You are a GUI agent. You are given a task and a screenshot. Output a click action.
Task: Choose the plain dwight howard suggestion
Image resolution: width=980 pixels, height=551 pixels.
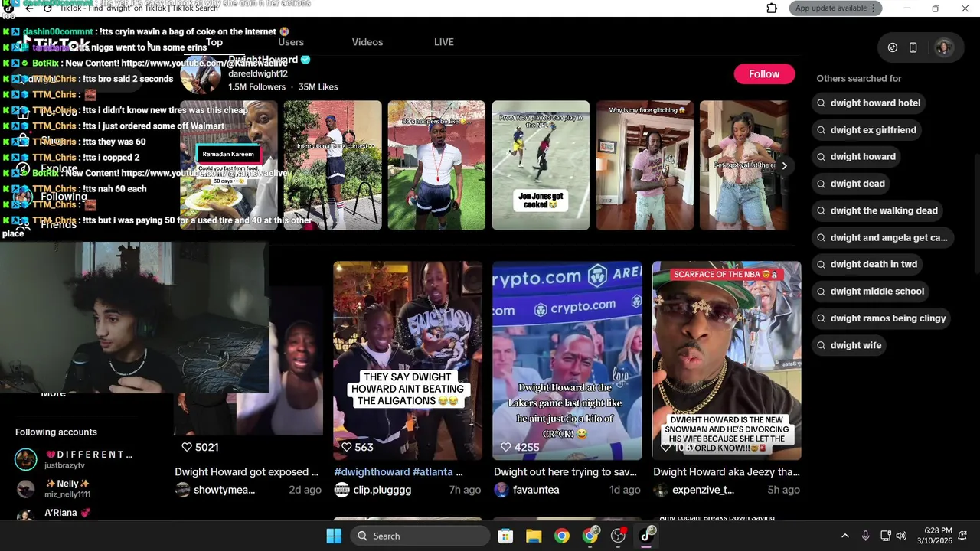855,157
